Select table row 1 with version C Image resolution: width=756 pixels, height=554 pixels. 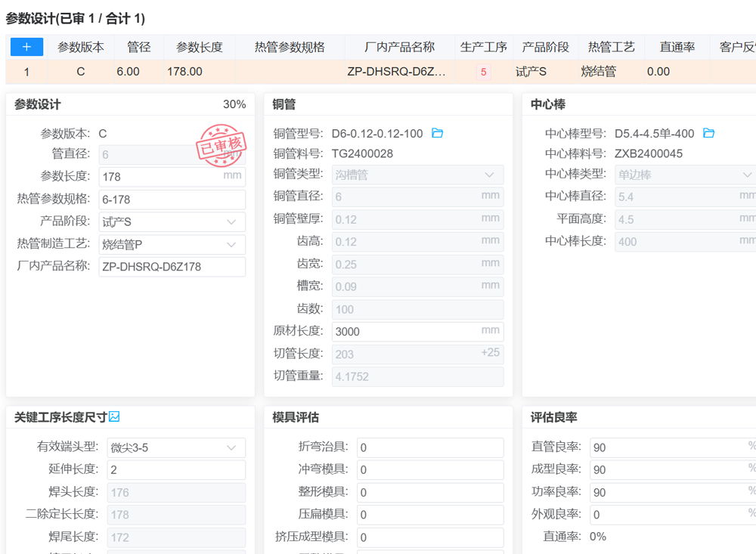coord(81,72)
